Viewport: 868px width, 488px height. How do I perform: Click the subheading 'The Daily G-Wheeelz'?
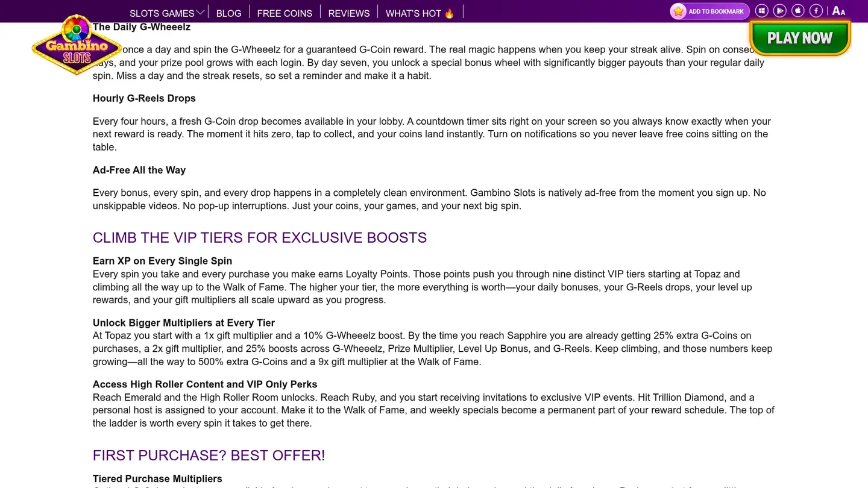click(x=142, y=27)
